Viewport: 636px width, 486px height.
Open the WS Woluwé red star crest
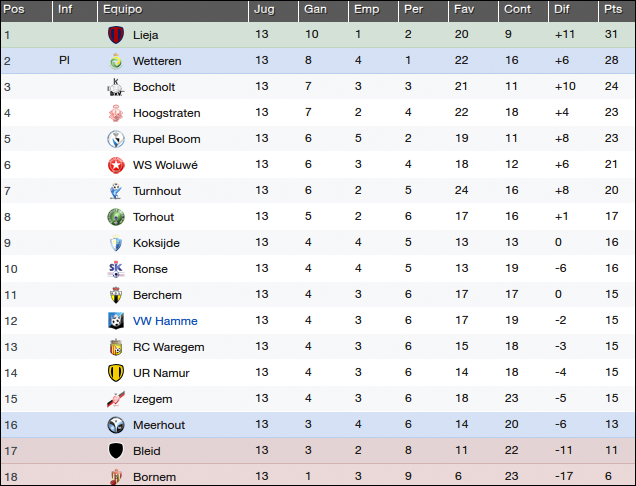[x=116, y=165]
